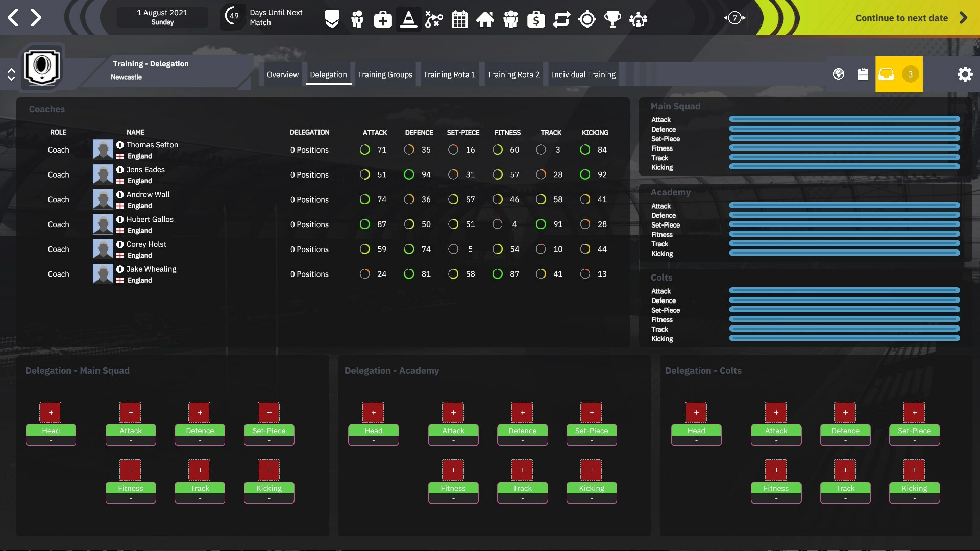Open the Tactics icon in navigation bar

pos(434,19)
